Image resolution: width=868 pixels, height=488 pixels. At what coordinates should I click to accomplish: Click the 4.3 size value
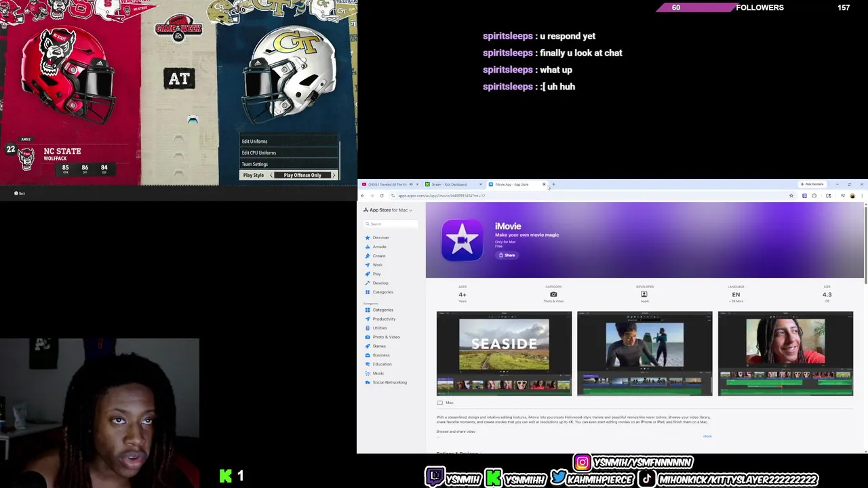pyautogui.click(x=827, y=295)
